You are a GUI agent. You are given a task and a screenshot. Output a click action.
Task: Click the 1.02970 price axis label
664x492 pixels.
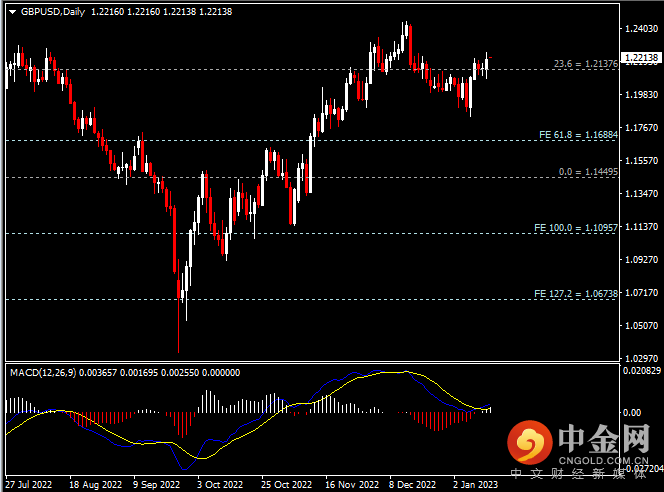coord(640,357)
